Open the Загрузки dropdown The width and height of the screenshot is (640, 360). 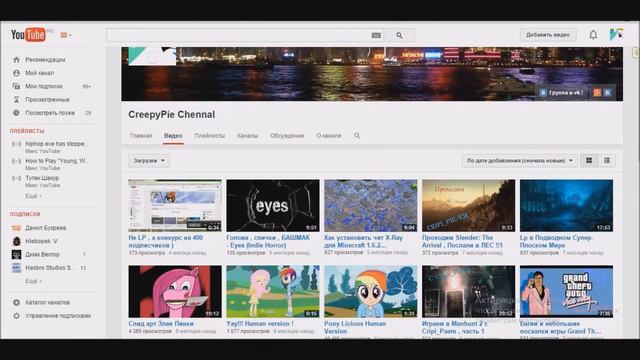coord(149,161)
